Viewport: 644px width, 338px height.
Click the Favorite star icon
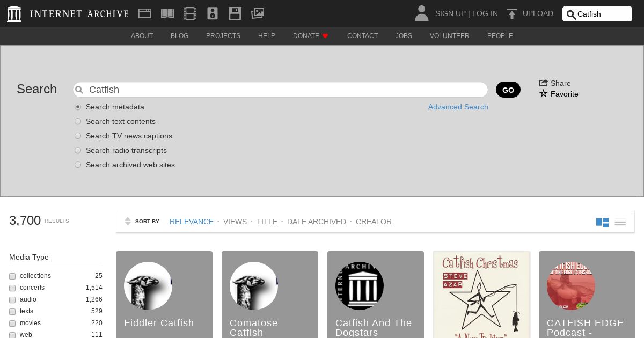544,93
